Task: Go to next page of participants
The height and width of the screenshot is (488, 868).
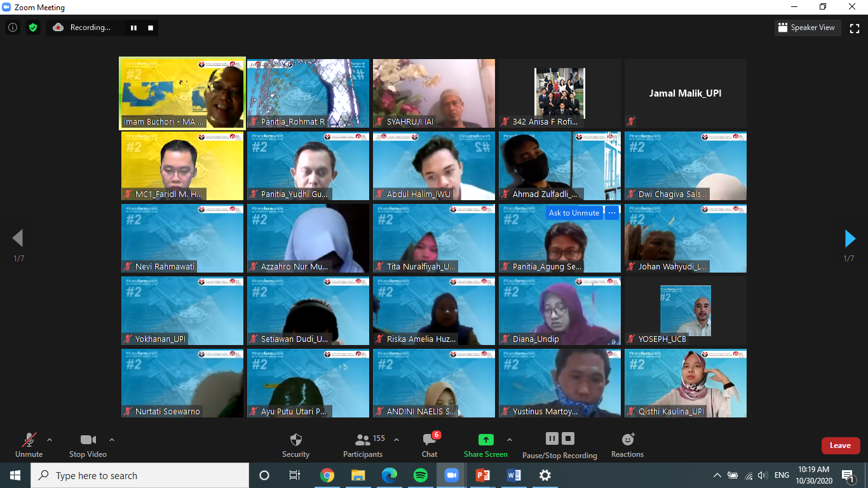Action: 850,238
